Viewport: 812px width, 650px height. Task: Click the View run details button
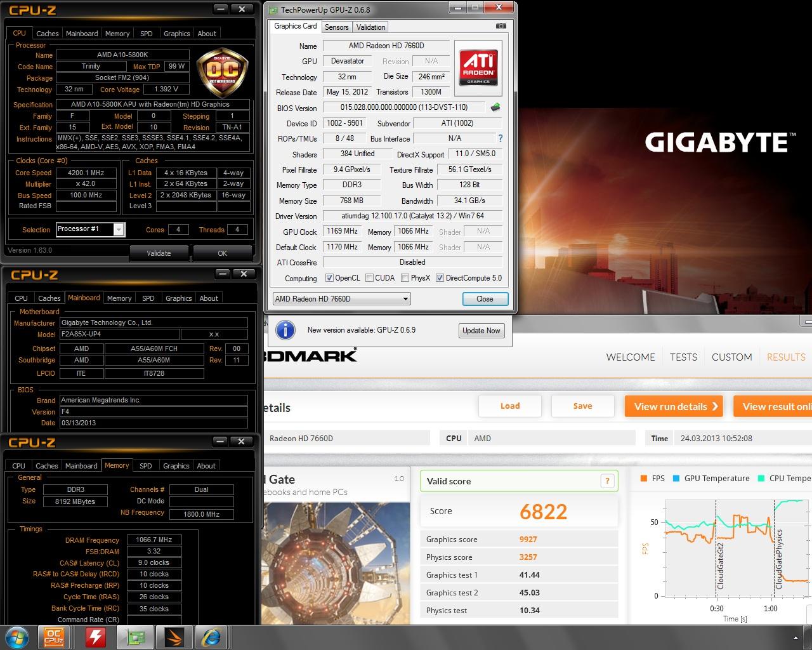click(x=675, y=406)
